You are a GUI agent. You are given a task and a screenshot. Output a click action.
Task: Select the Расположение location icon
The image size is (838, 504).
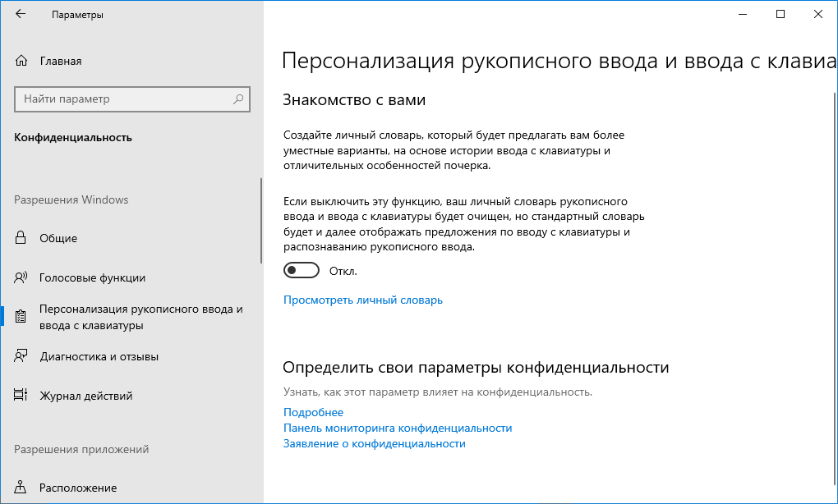(21, 487)
